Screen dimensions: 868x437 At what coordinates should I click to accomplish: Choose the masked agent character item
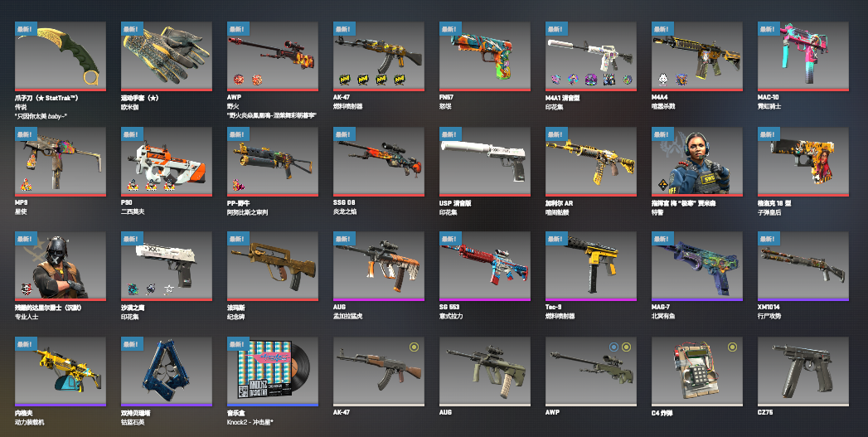(61, 266)
